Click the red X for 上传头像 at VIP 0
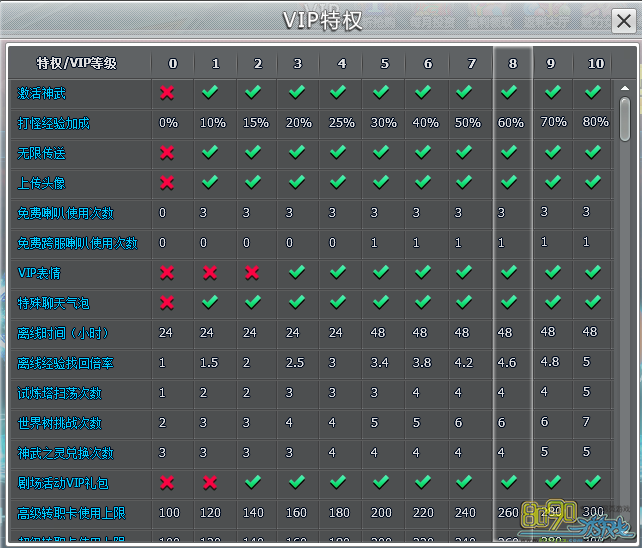Image resolution: width=642 pixels, height=548 pixels. [x=167, y=183]
